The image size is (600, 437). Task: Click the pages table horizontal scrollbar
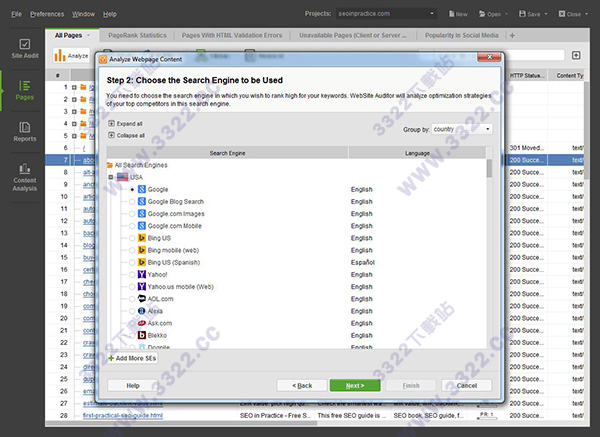pyautogui.click(x=182, y=423)
